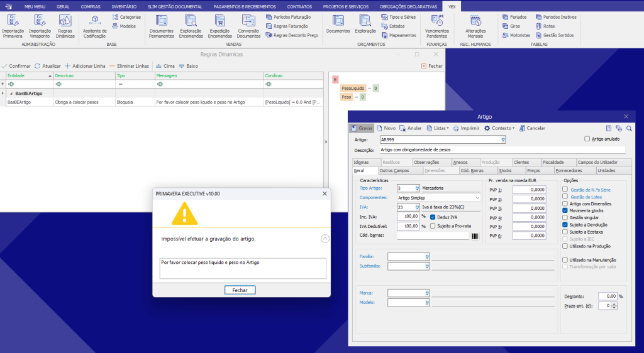Click Gravar in Artigo window
Screen dimensions: 644x353
tap(362, 128)
